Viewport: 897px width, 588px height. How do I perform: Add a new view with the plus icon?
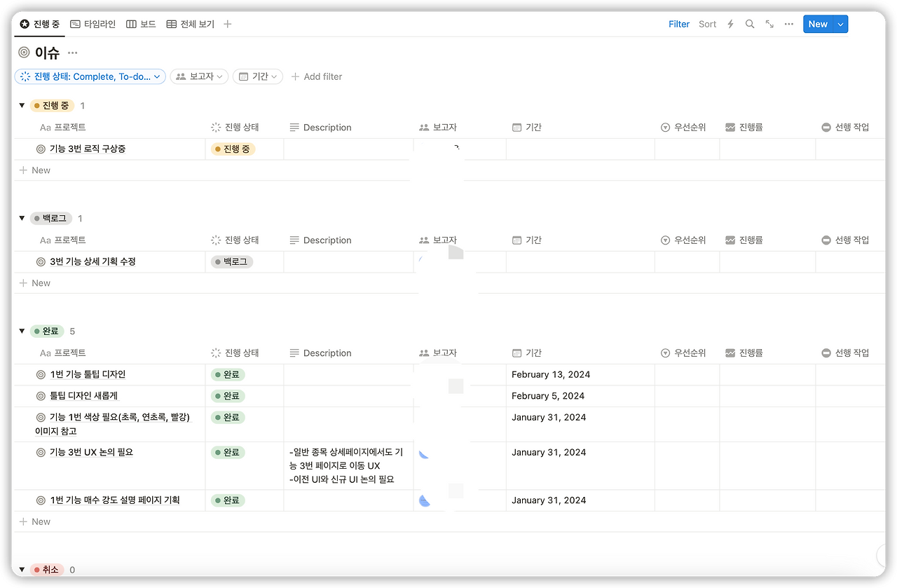pyautogui.click(x=228, y=24)
